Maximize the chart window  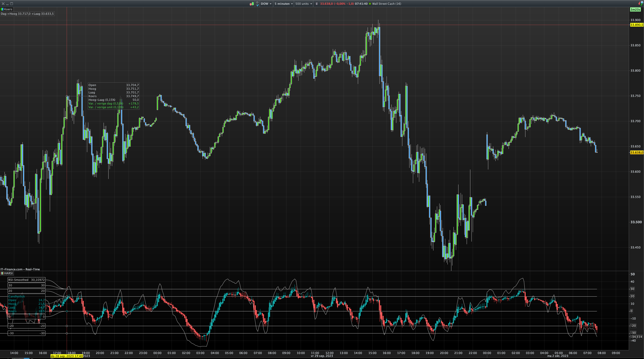coord(12,4)
